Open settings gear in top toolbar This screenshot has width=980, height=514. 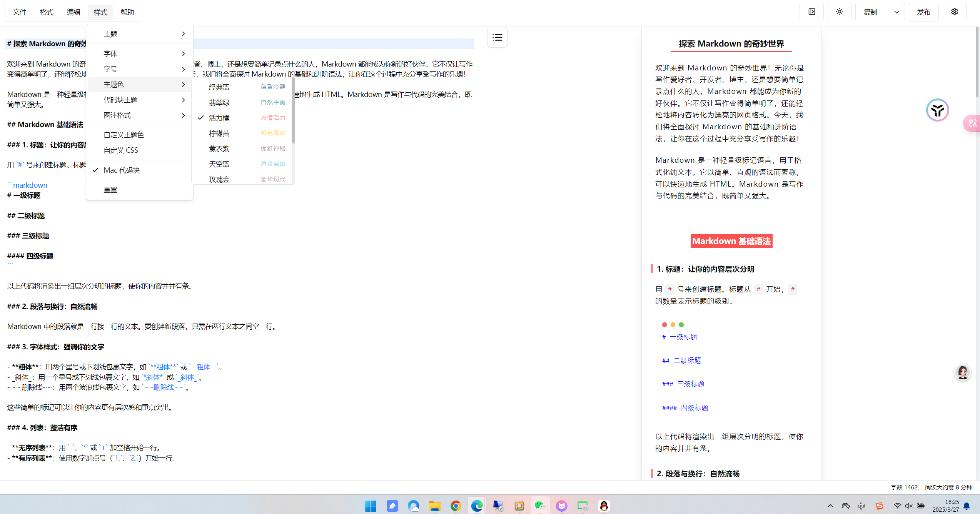pos(954,12)
